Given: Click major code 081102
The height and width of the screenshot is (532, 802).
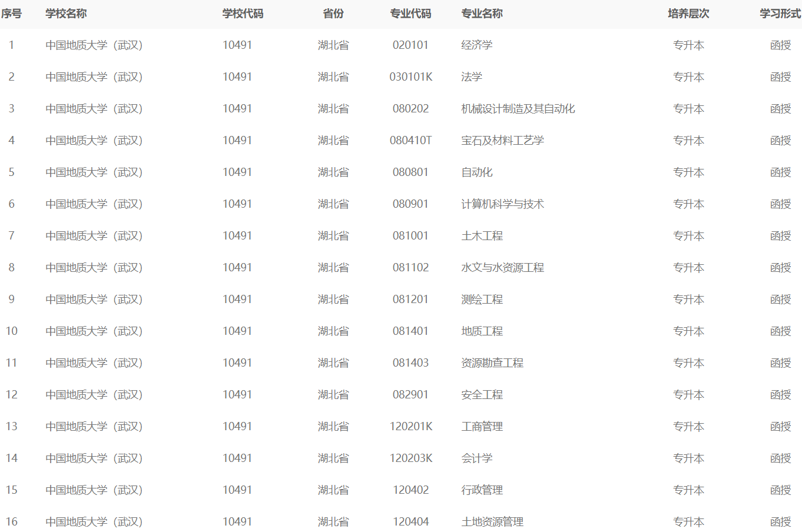Looking at the screenshot, I should [410, 268].
